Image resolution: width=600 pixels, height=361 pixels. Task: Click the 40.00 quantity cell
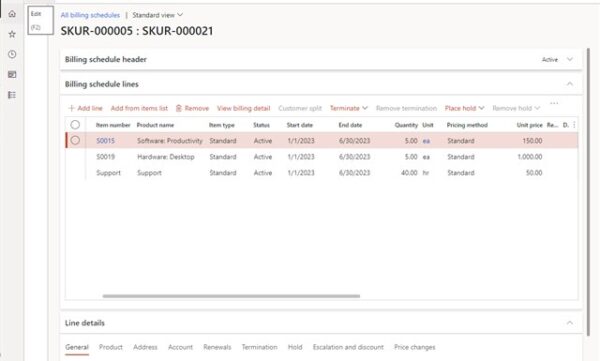click(409, 173)
